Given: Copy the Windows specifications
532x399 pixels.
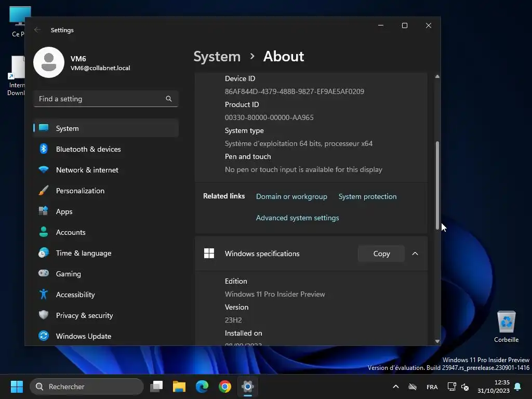Looking at the screenshot, I should [381, 254].
